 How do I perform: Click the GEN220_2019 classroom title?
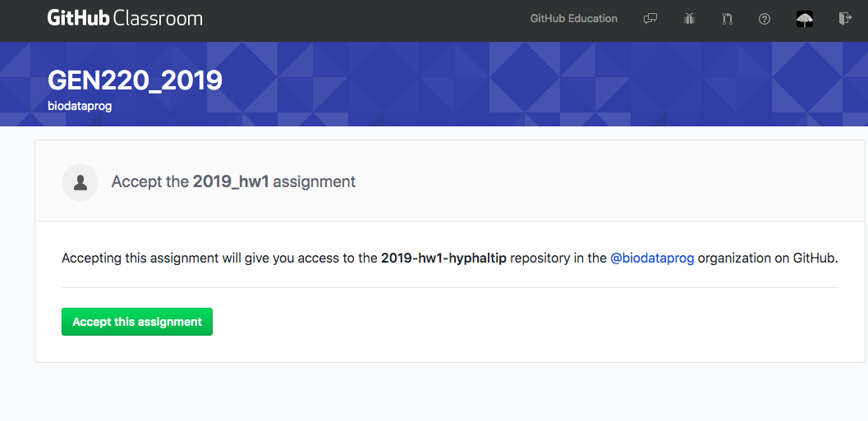coord(135,80)
